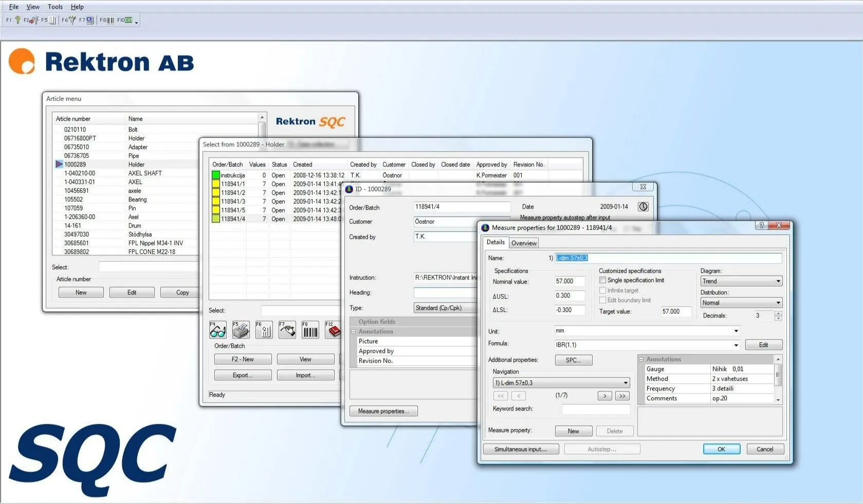Open the Help menu
This screenshot has width=863, height=504.
tap(77, 7)
